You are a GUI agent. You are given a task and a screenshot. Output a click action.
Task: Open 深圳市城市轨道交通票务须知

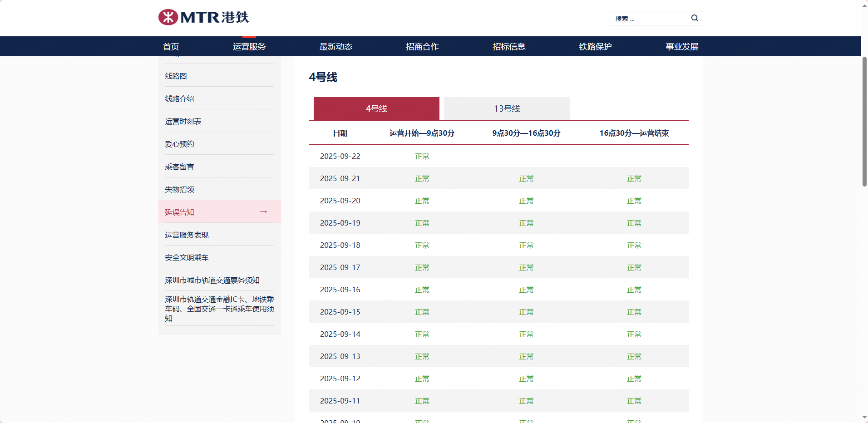point(212,280)
